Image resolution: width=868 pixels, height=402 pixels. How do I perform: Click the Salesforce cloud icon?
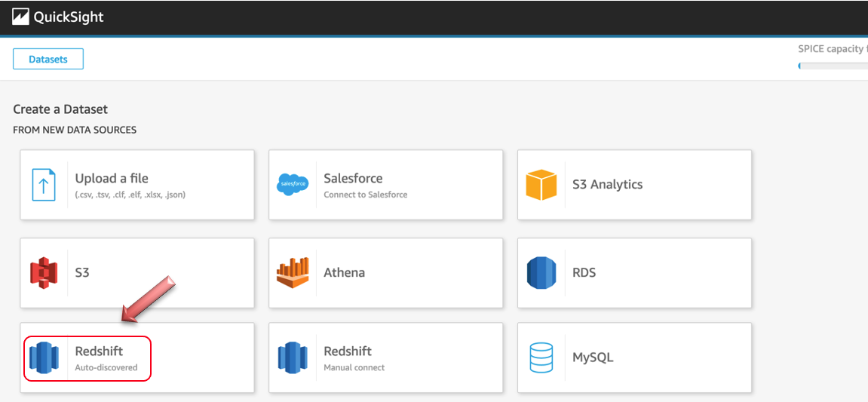293,184
